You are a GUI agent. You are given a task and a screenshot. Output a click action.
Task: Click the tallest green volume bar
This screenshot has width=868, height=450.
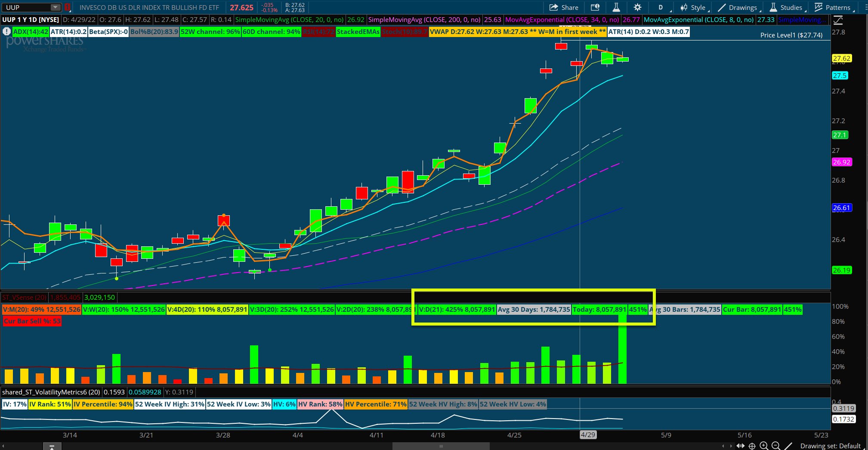pyautogui.click(x=622, y=349)
